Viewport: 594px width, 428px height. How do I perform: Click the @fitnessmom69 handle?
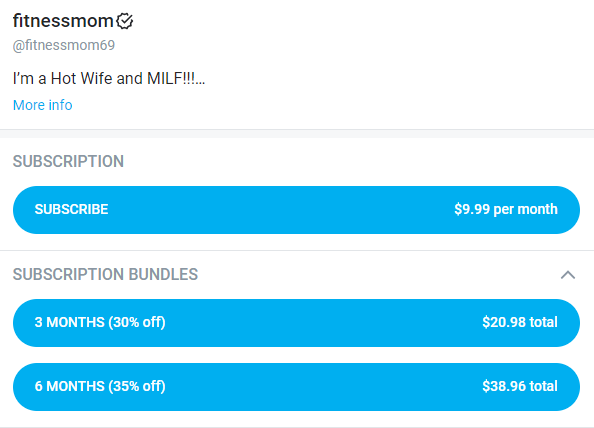(64, 45)
